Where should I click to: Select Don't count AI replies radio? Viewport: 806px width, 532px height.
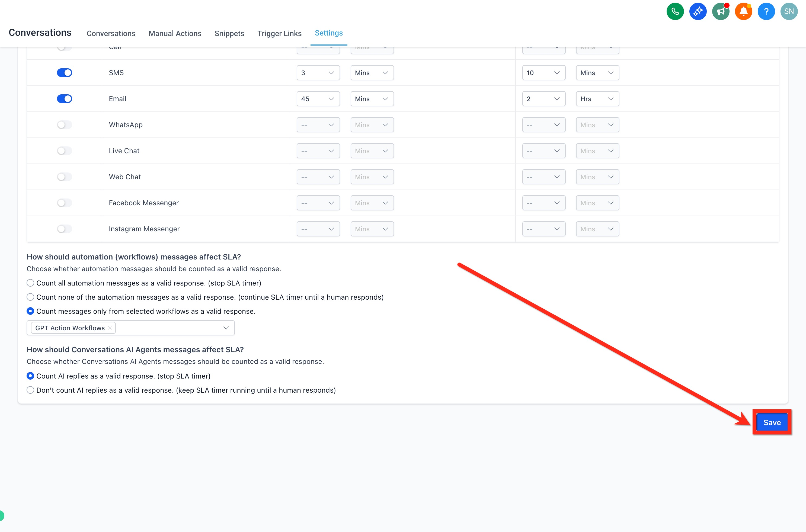(x=30, y=390)
